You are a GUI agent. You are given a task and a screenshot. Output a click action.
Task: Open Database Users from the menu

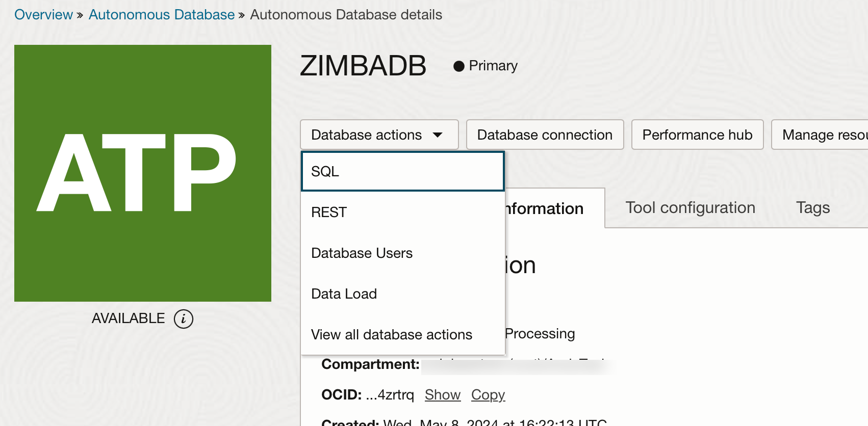click(x=402, y=253)
